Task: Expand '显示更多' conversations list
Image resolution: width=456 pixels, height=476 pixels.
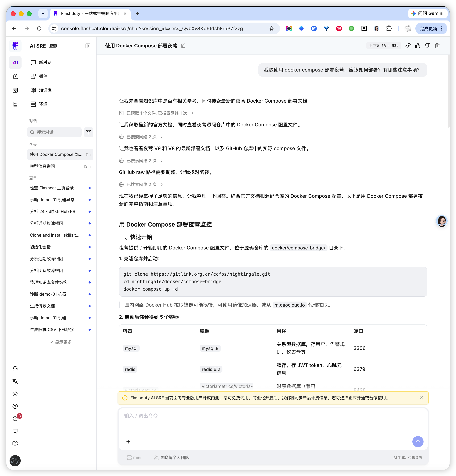Action: (x=60, y=342)
